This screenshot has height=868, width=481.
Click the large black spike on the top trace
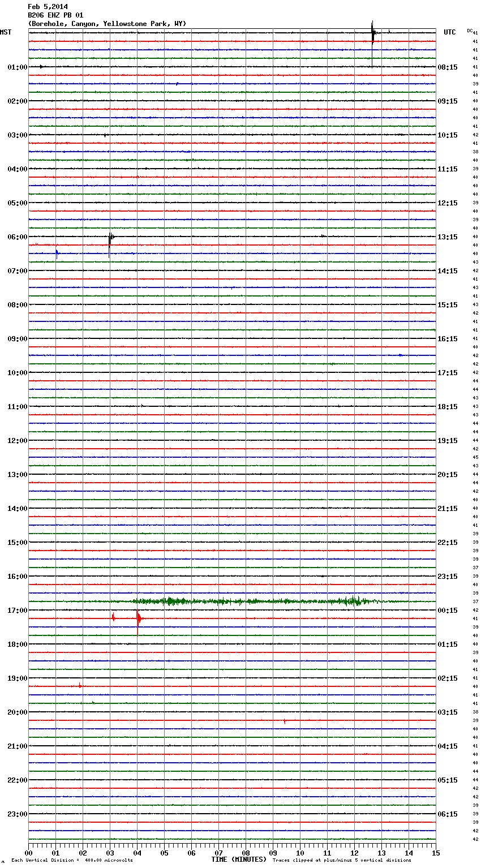[x=372, y=34]
